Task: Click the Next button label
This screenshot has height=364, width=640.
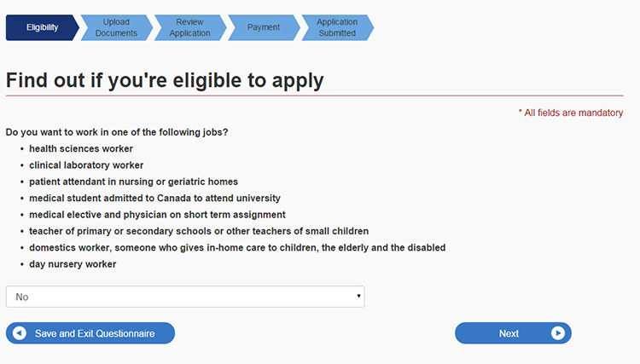Action: click(x=509, y=333)
